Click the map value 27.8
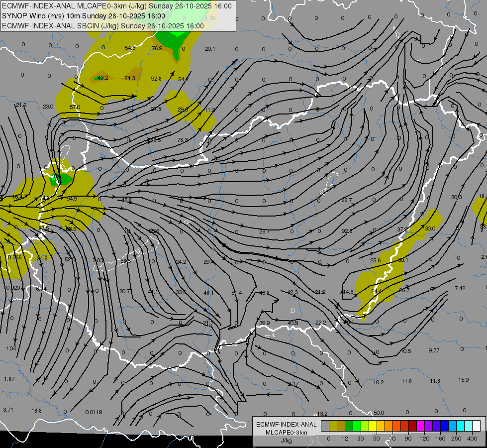The height and width of the screenshot is (448, 487). pyautogui.click(x=156, y=109)
